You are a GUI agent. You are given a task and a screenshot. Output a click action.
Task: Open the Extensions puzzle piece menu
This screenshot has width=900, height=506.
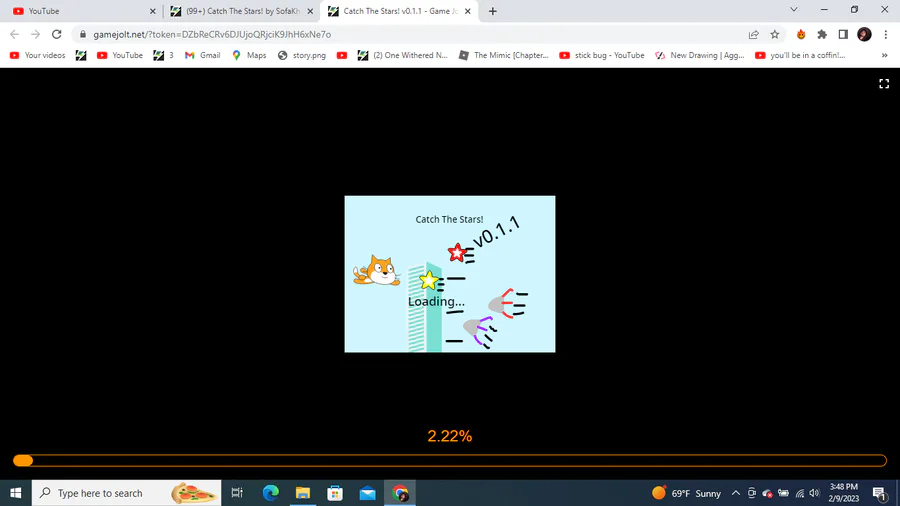[822, 34]
